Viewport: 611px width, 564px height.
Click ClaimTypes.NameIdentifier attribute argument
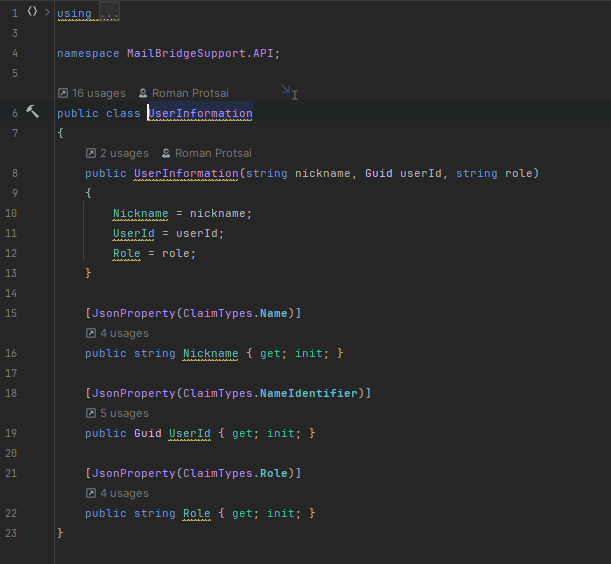tap(270, 393)
